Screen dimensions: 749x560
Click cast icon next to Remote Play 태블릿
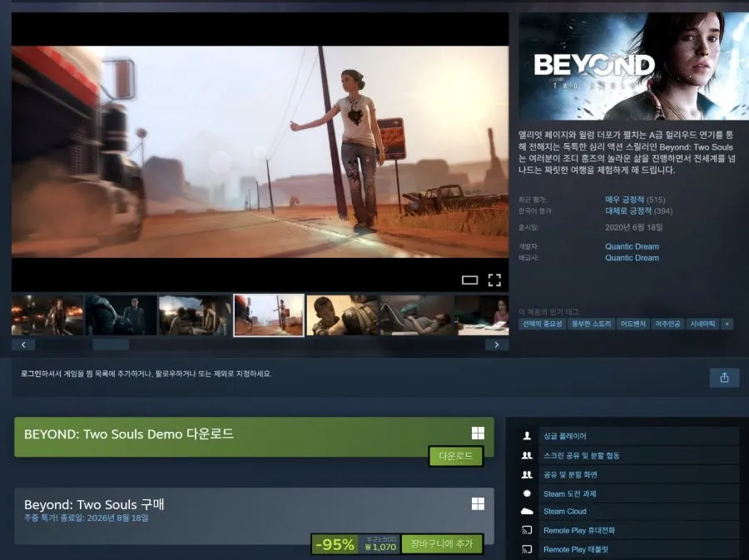click(527, 549)
